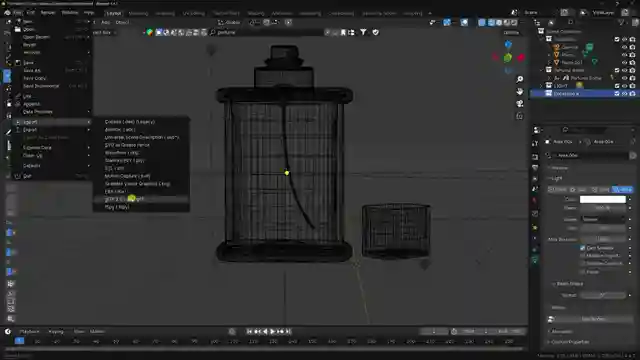Click the pan hand viewport icon
640x360 pixels.
tap(520, 91)
